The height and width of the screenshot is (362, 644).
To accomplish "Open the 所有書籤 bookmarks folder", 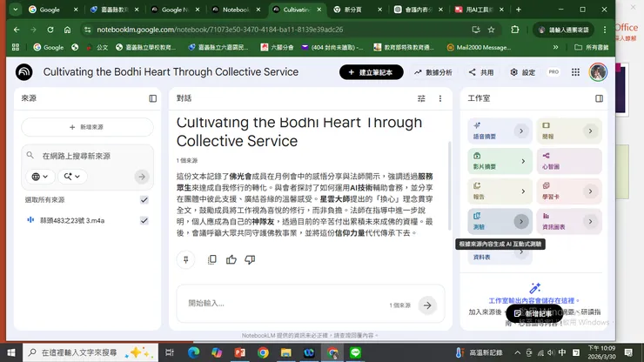I will pyautogui.click(x=592, y=47).
